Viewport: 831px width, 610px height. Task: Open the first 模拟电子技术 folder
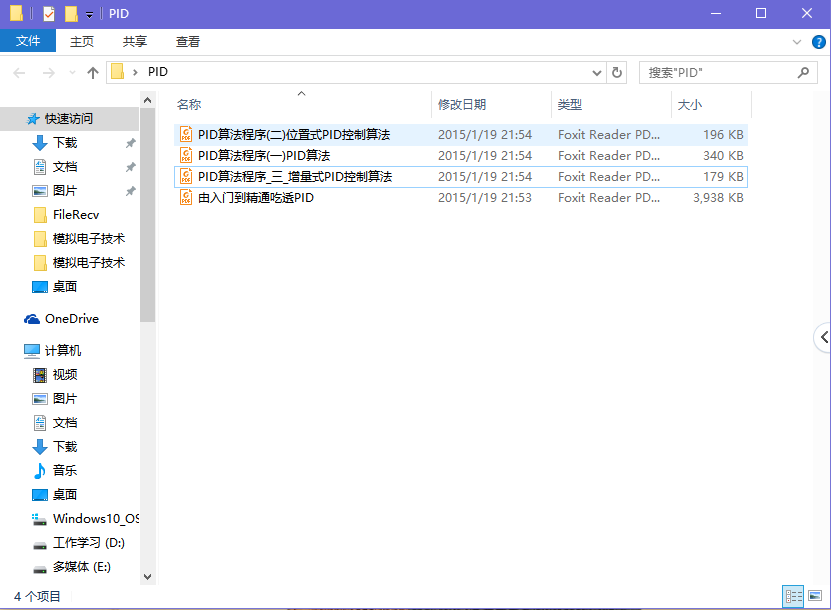[x=89, y=238]
